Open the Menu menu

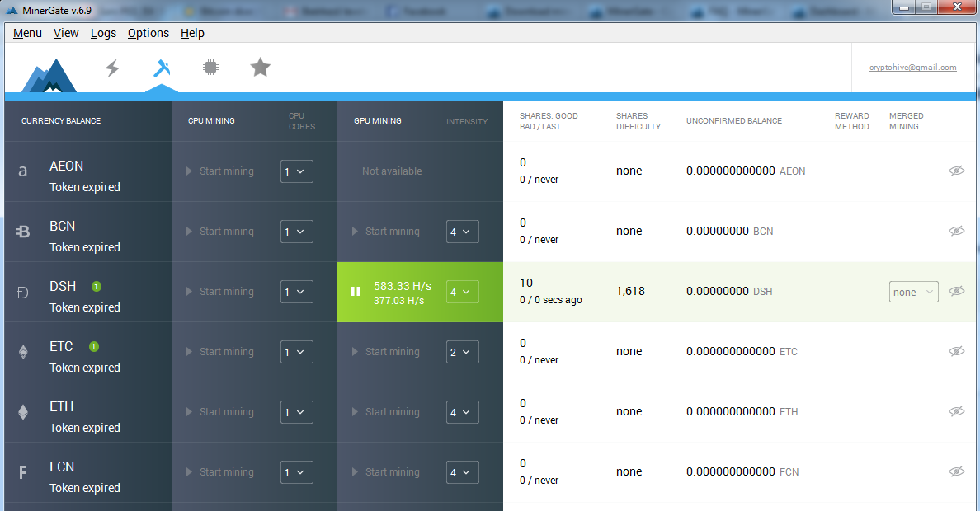point(27,33)
